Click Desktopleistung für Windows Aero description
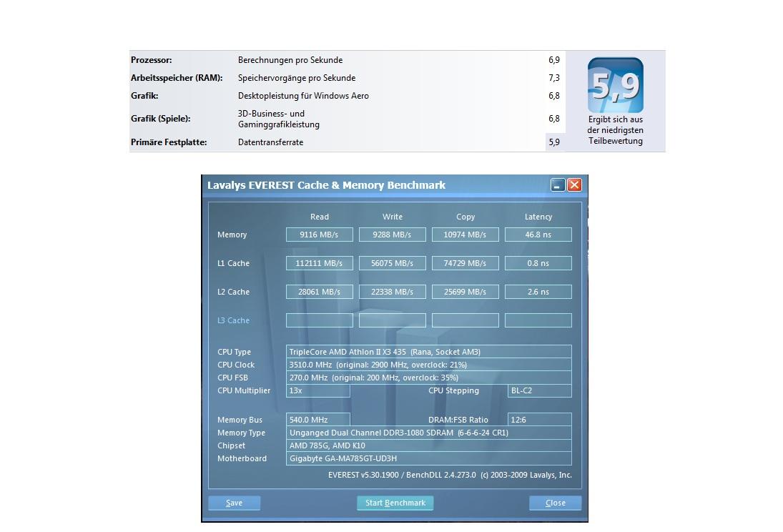783x532 pixels. [x=303, y=96]
